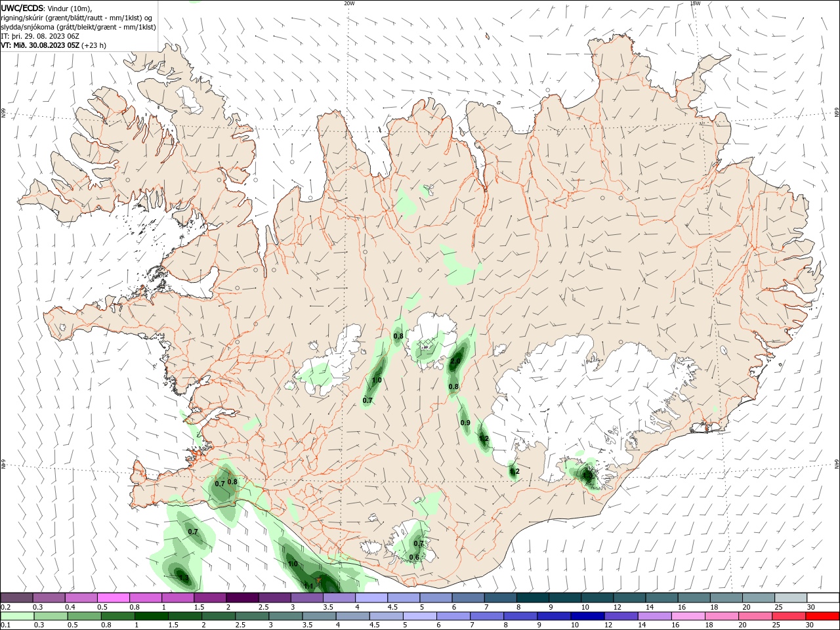Click the snow legend swatch starting at 6
Image resolution: width=840 pixels, height=630 pixels.
(469, 597)
